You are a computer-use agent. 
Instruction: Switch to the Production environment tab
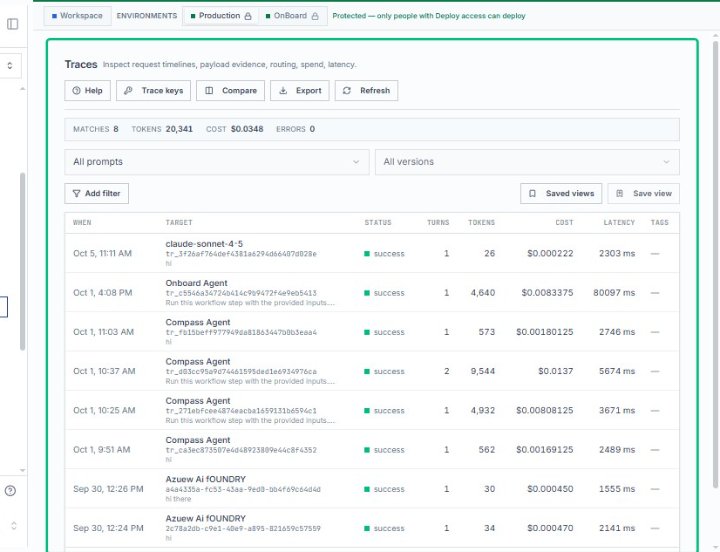click(220, 16)
